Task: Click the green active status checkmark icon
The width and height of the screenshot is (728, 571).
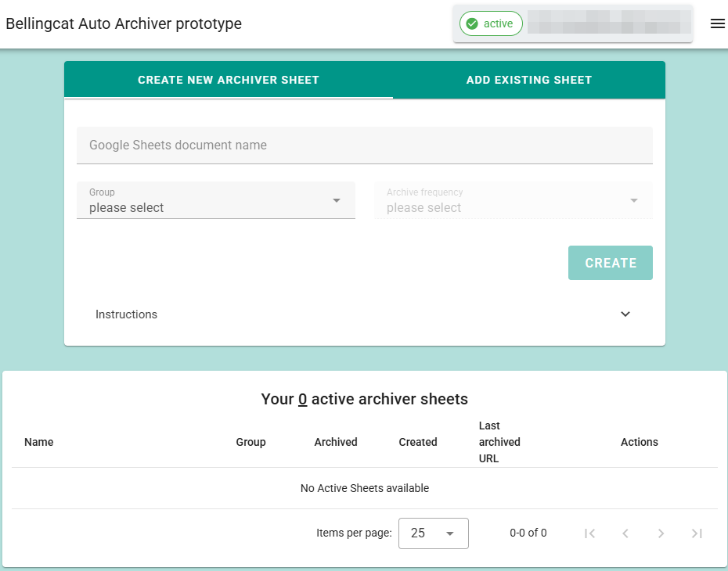Action: tap(472, 23)
